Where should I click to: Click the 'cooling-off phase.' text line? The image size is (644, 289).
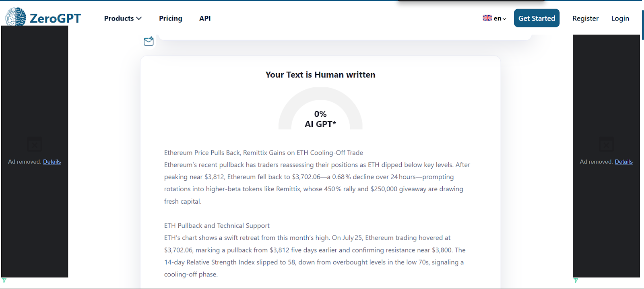191,274
